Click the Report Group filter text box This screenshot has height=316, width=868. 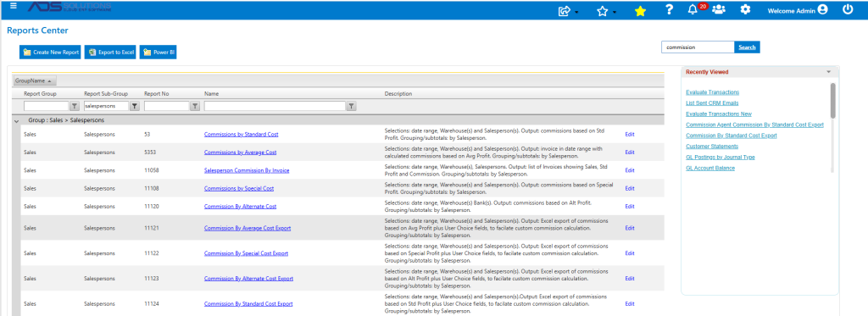click(46, 106)
